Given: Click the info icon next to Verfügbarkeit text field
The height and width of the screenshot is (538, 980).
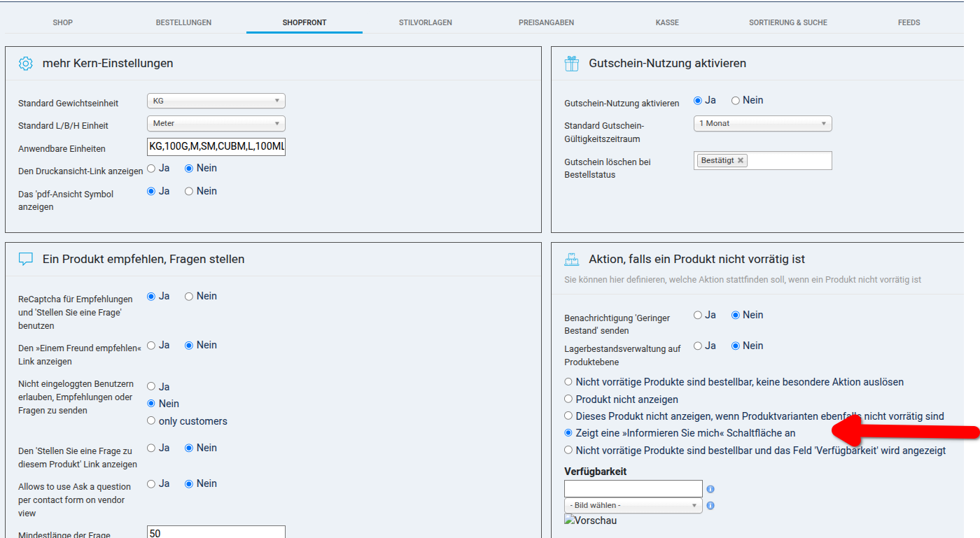Looking at the screenshot, I should (x=710, y=489).
